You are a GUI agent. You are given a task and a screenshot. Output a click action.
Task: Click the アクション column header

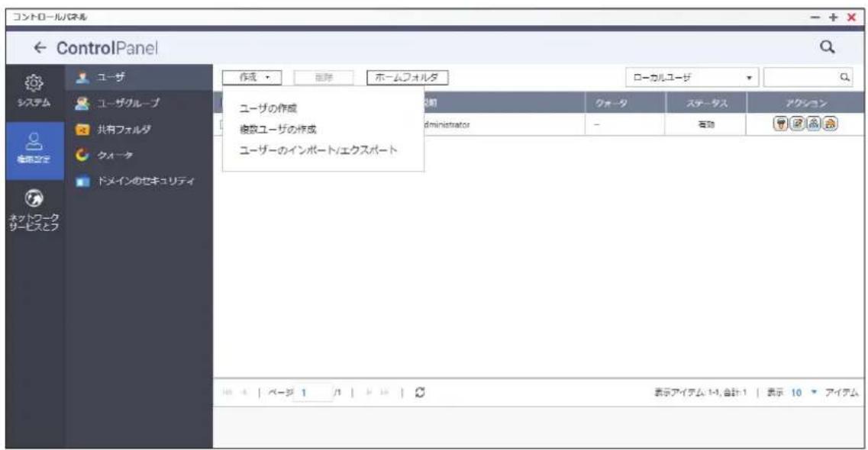point(806,104)
